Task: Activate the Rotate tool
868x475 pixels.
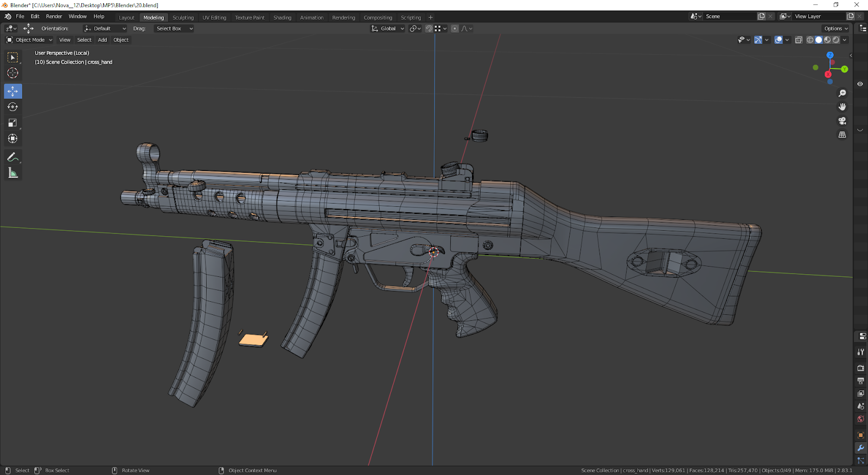Action: click(12, 107)
